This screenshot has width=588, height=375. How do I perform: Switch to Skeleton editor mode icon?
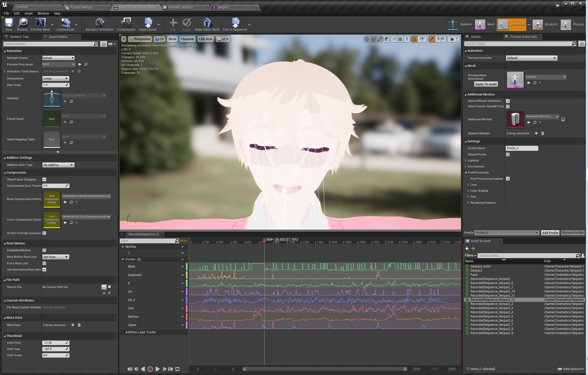pos(453,24)
